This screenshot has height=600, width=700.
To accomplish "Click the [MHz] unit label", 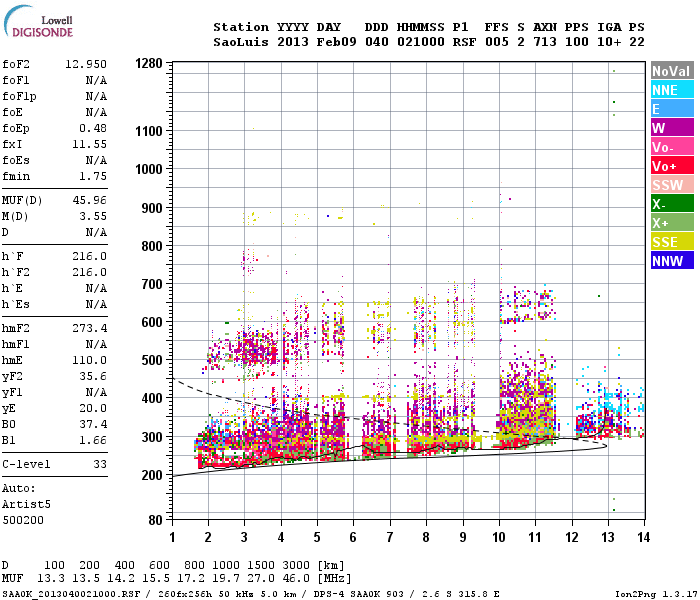I will pos(334,579).
